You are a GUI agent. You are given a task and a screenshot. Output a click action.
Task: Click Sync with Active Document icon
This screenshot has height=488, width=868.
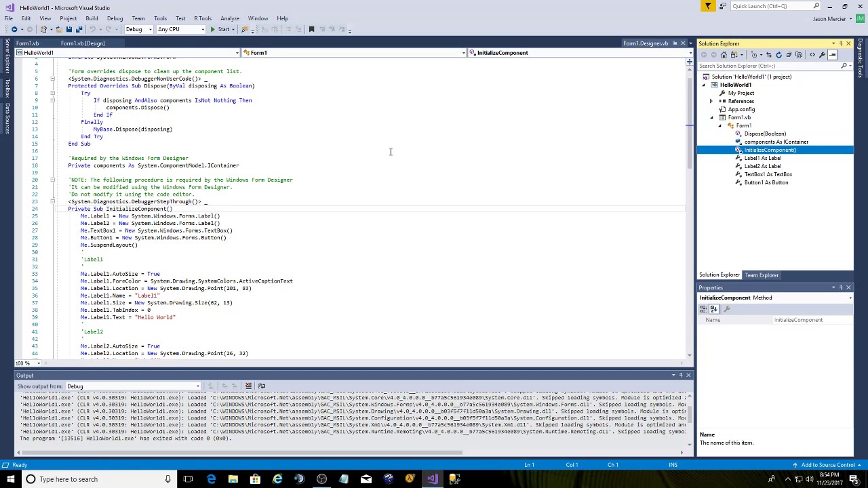769,55
